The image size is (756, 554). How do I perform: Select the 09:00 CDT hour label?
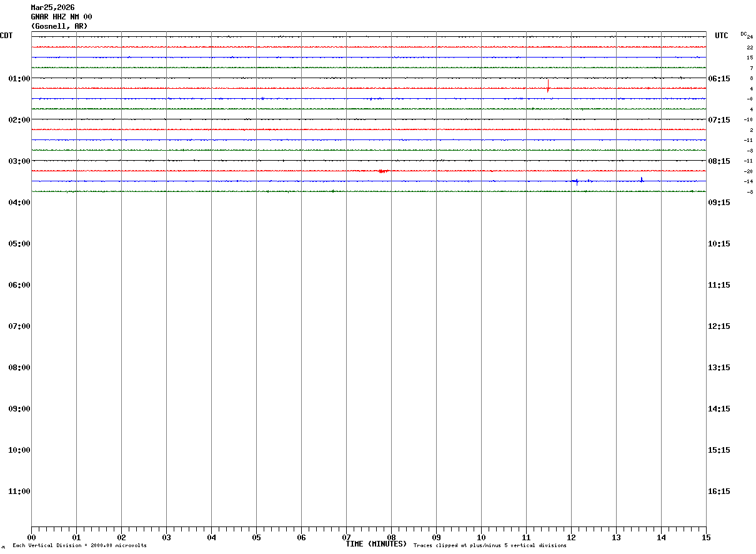pos(19,408)
